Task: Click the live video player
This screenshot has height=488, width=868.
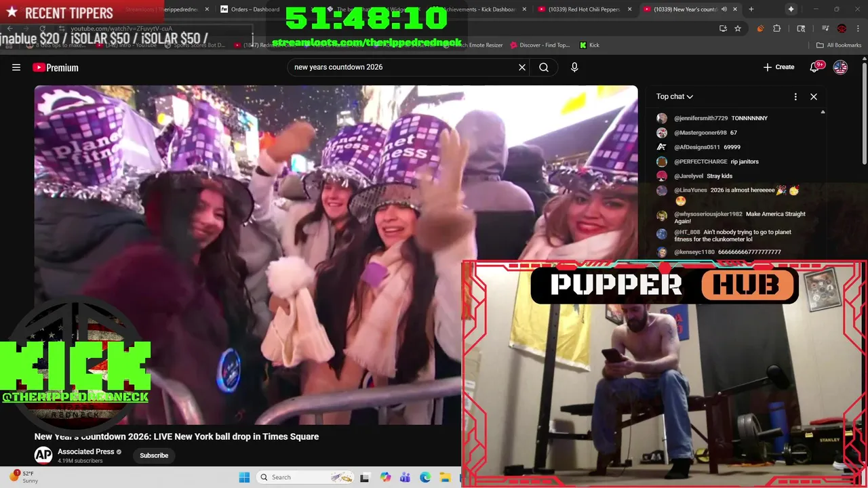Action: click(x=336, y=254)
